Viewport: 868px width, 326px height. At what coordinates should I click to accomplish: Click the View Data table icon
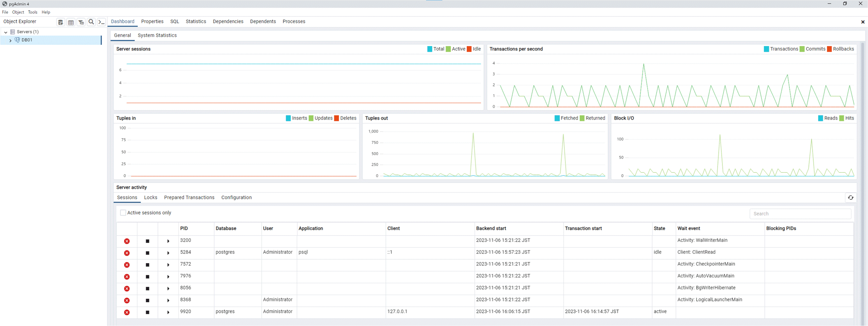click(x=71, y=22)
